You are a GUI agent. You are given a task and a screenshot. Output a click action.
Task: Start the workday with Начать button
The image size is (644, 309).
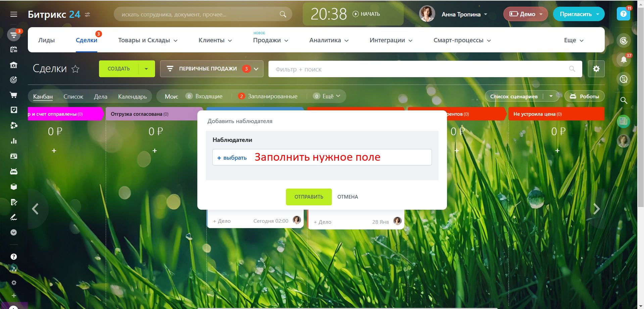tap(366, 14)
